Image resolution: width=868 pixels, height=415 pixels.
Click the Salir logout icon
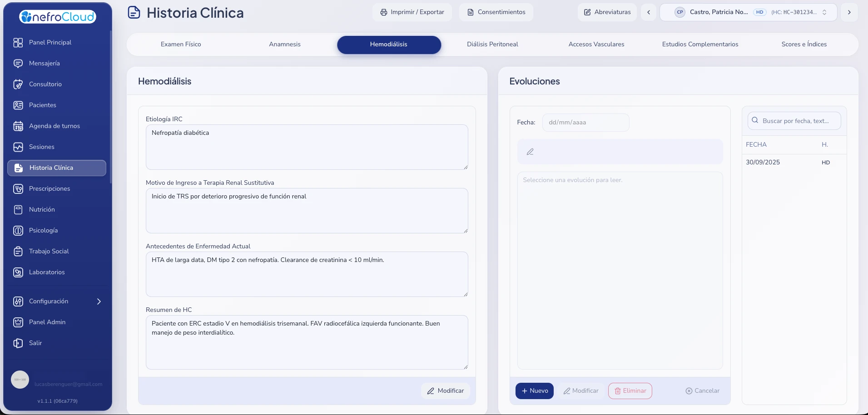(18, 343)
